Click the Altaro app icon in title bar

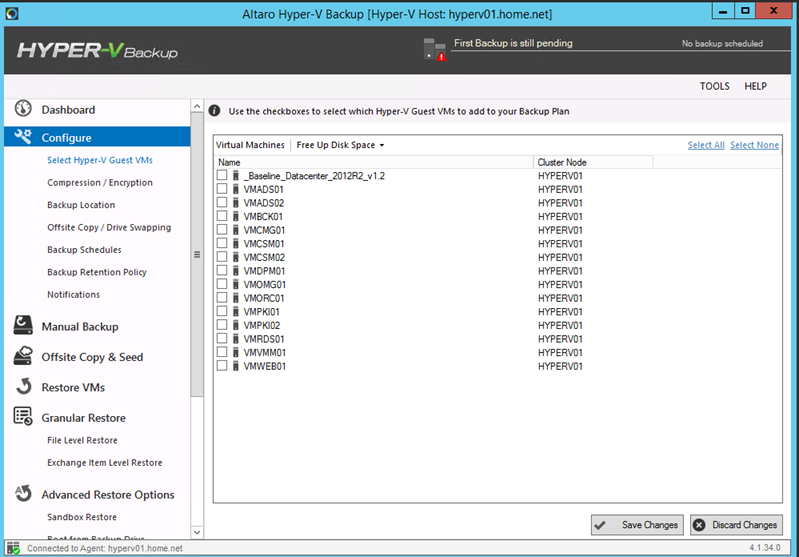click(12, 13)
